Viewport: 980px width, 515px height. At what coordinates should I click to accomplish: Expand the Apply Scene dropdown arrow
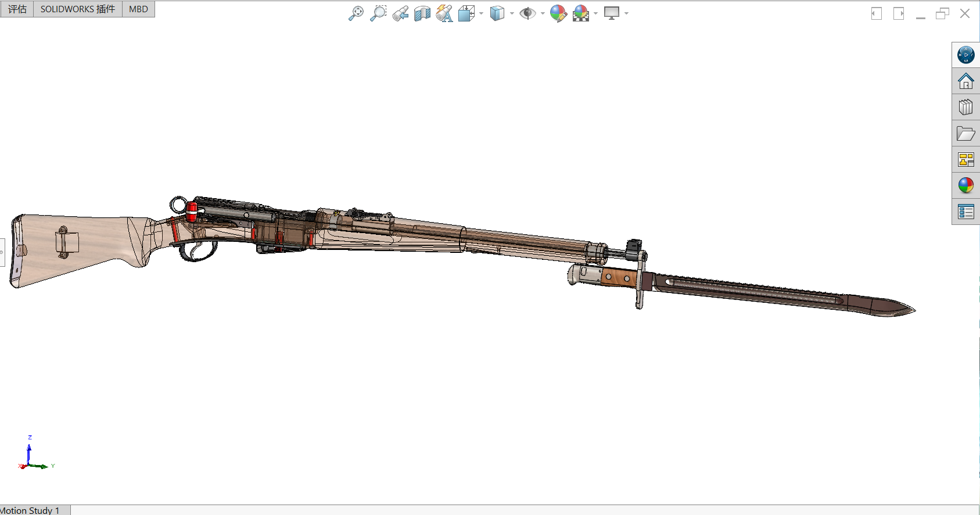(595, 13)
